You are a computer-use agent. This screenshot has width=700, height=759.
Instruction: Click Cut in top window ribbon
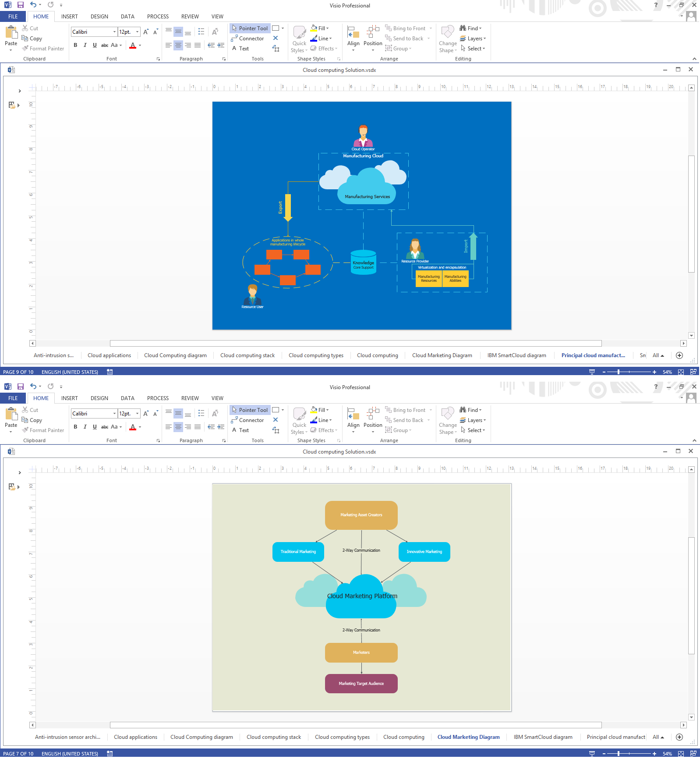click(x=30, y=28)
